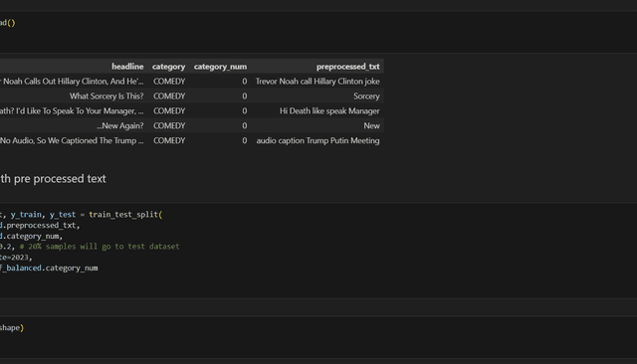This screenshot has width=637, height=364.
Task: Select the category column header
Action: (x=168, y=67)
